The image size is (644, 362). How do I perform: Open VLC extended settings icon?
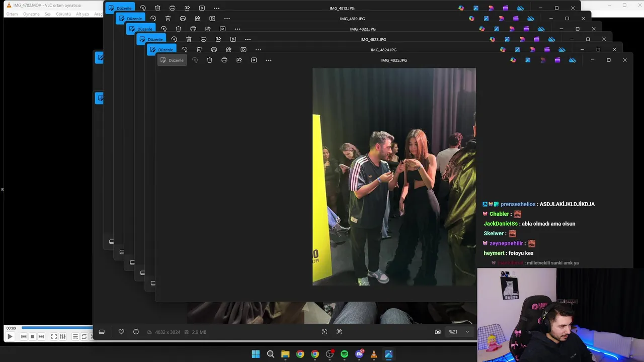63,336
